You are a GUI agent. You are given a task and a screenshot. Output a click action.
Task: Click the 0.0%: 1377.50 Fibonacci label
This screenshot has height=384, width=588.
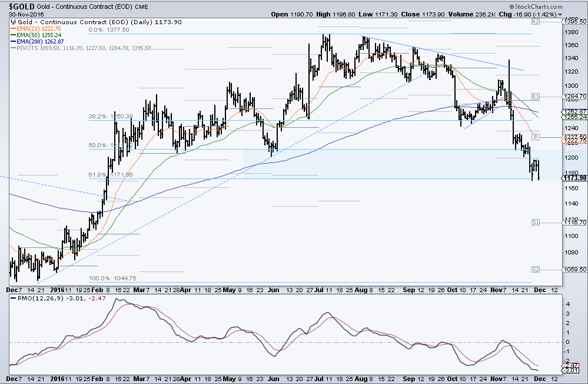pyautogui.click(x=109, y=29)
